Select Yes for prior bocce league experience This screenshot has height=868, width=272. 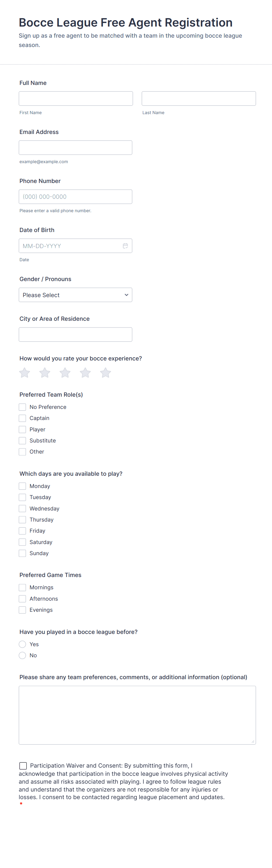[22, 644]
